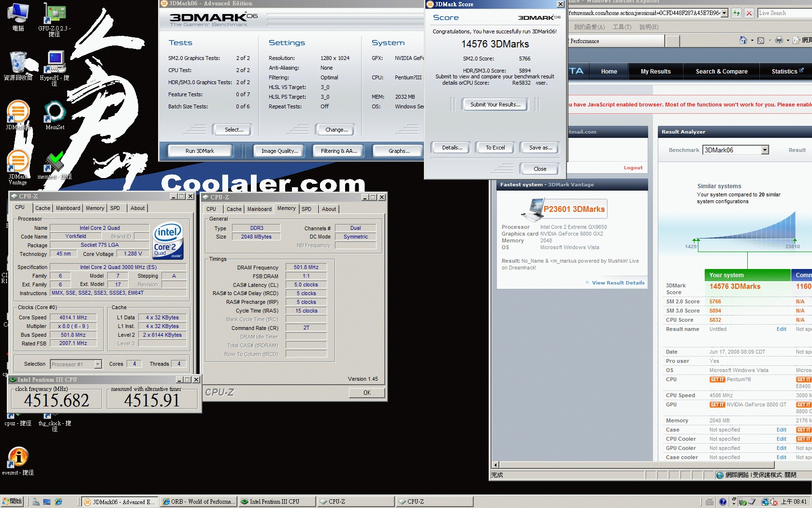
Task: Open Statistics navigation item
Action: [x=786, y=72]
